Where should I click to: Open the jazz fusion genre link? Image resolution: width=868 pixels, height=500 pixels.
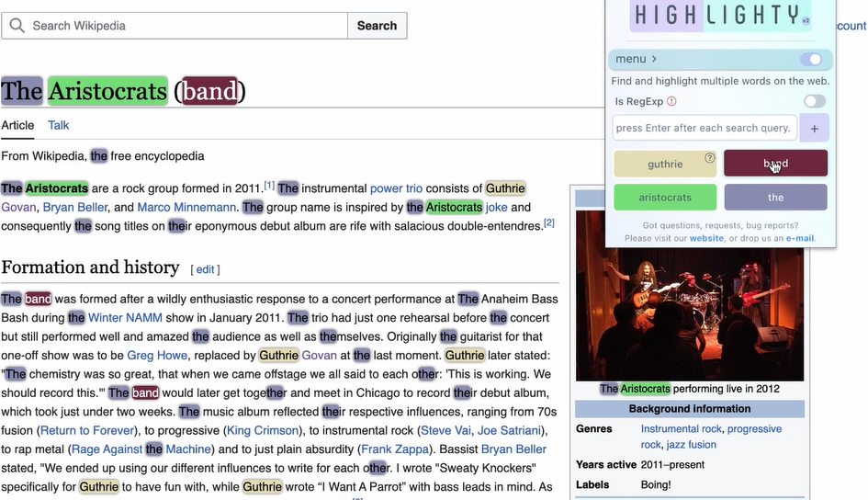(692, 445)
